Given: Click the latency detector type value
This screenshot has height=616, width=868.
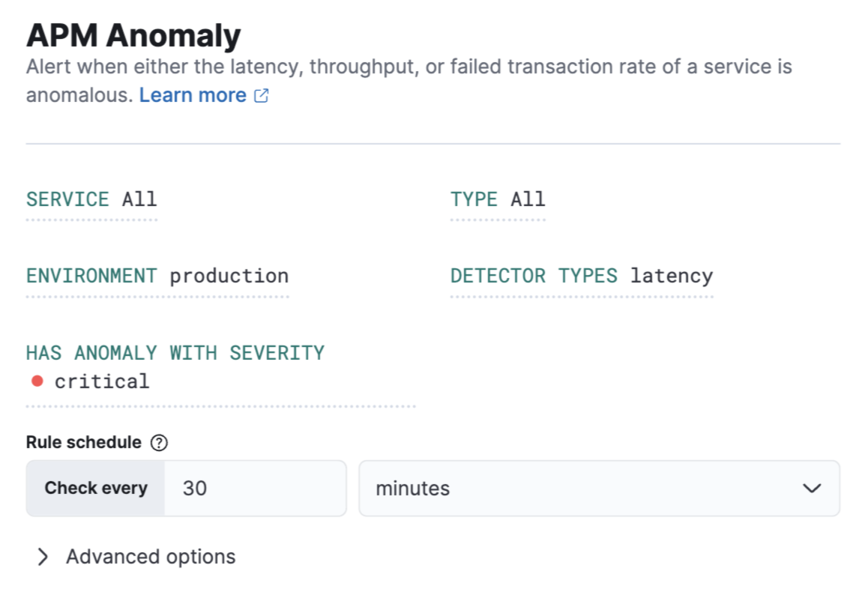Looking at the screenshot, I should click(672, 276).
